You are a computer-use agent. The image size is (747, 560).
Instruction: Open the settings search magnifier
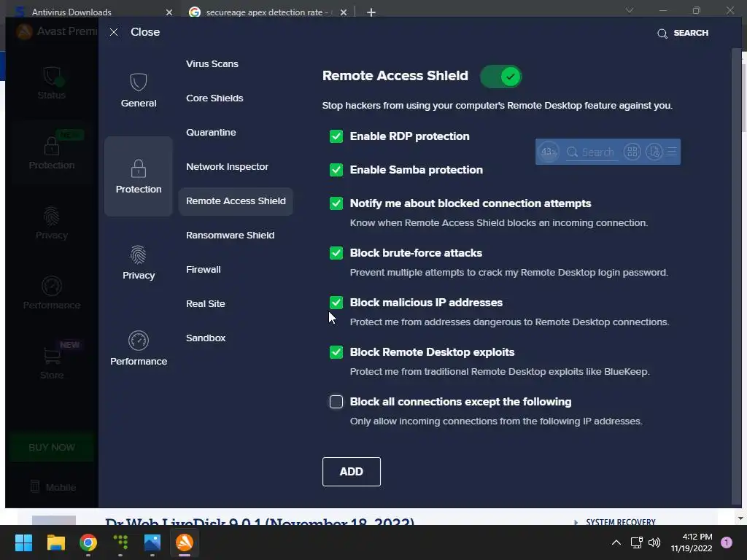pyautogui.click(x=662, y=34)
